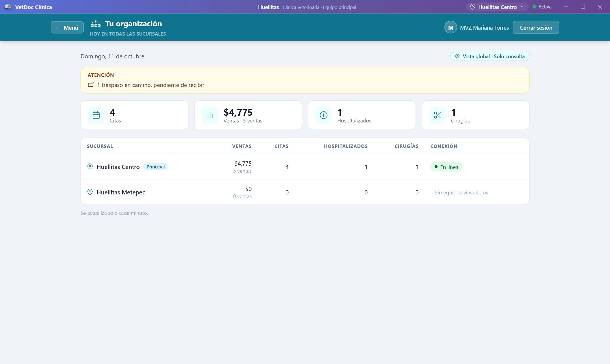Click the location pin icon in the branch selector
This screenshot has width=610, height=364.
click(x=472, y=7)
